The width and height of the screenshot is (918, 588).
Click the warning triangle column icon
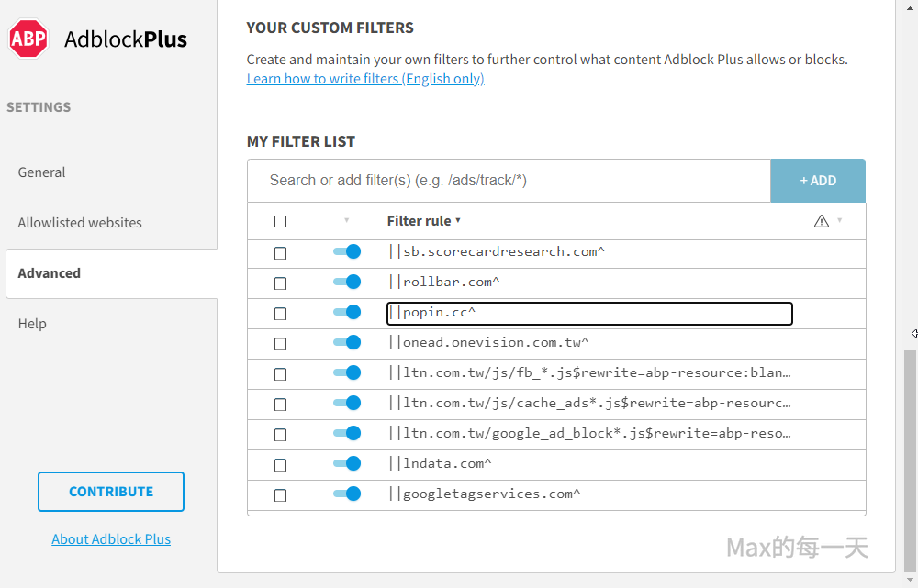[821, 221]
